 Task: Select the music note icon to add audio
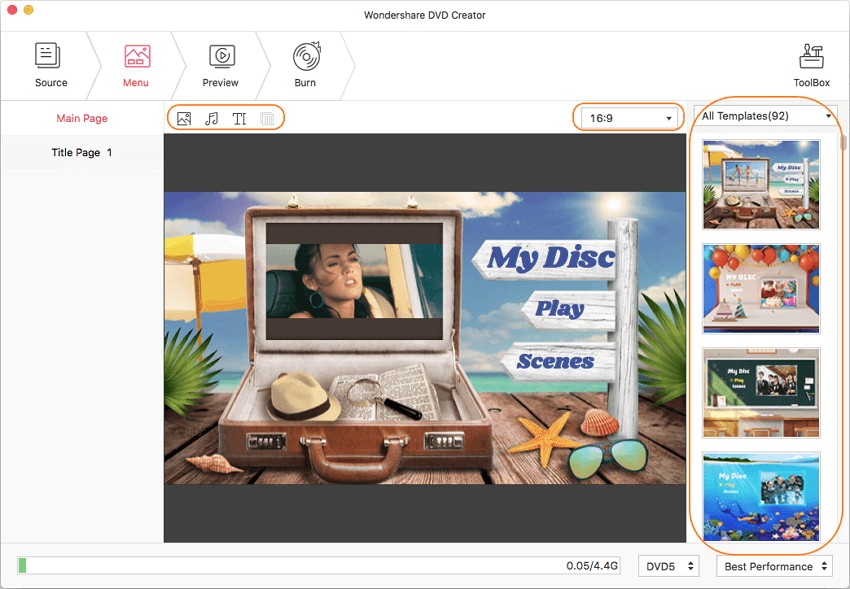211,117
